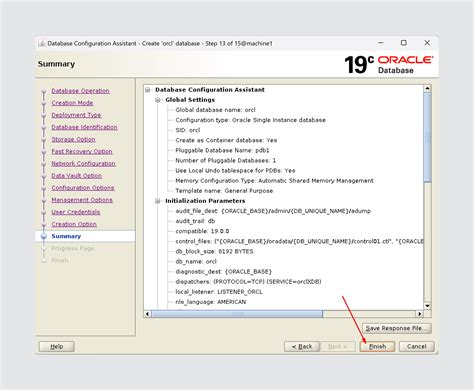The image size is (474, 390).
Task: Open the Database Operation step
Action: pos(80,91)
